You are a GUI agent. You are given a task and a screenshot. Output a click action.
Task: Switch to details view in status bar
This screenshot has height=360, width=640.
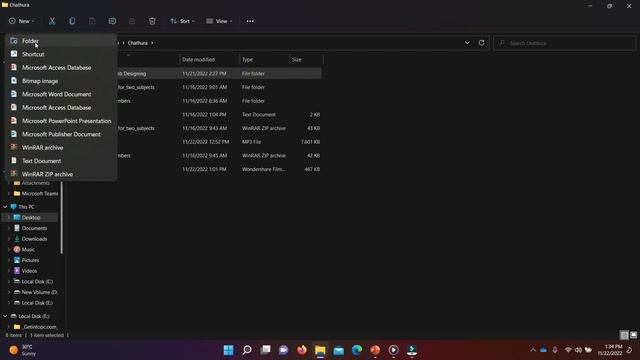point(624,335)
